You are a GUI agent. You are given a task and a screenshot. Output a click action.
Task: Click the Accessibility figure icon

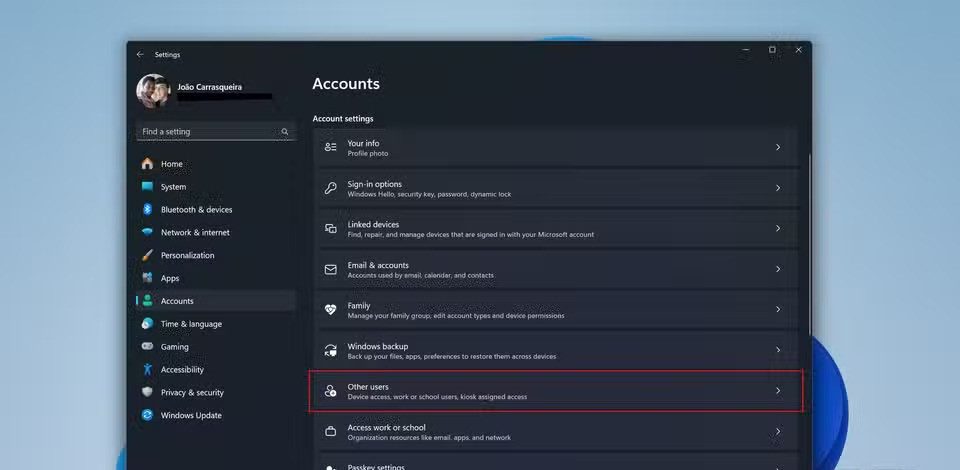(x=147, y=369)
